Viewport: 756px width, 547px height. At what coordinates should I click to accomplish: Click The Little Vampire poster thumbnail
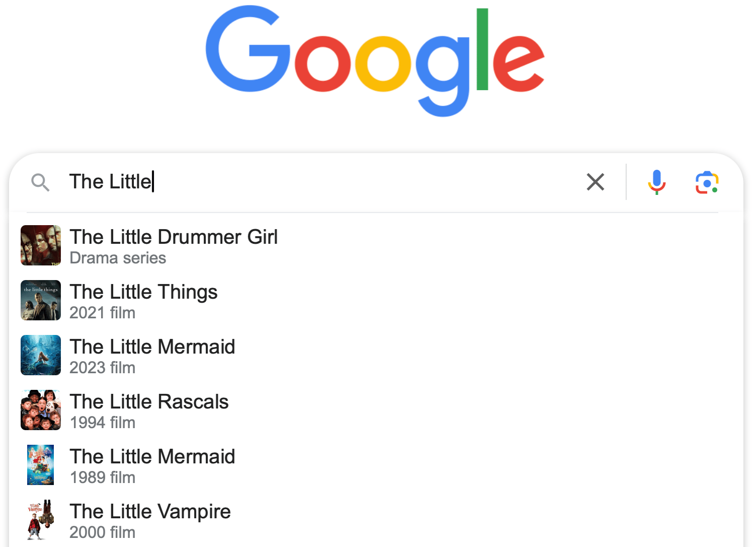[41, 520]
